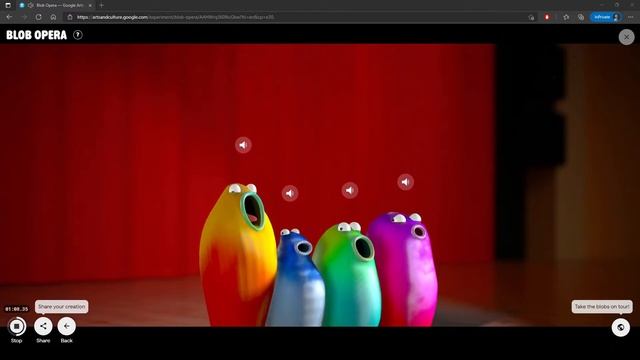
Task: Mute the green blob's speaker icon
Action: pos(350,190)
